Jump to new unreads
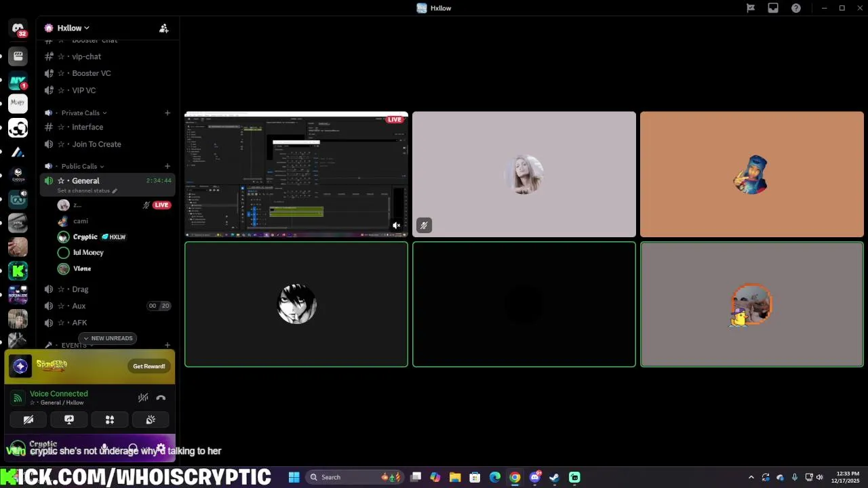 pyautogui.click(x=108, y=338)
